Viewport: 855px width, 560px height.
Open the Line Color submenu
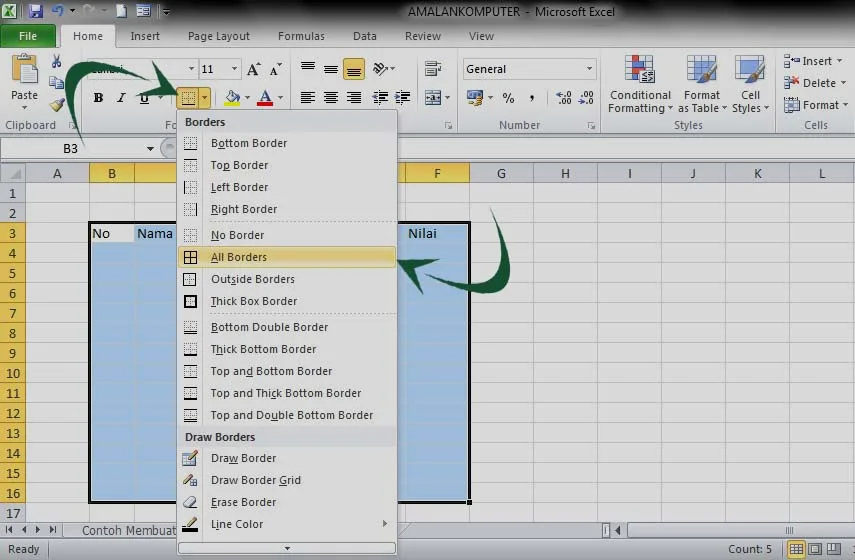tap(287, 524)
